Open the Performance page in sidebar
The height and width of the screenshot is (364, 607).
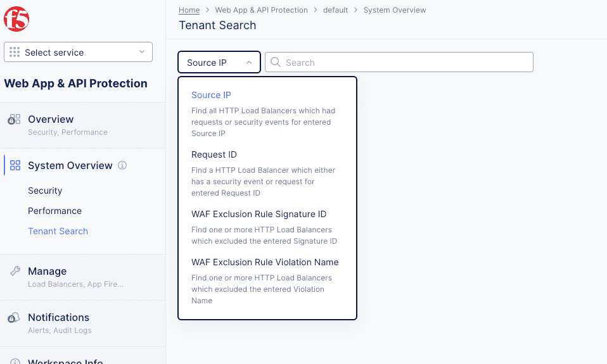point(54,211)
